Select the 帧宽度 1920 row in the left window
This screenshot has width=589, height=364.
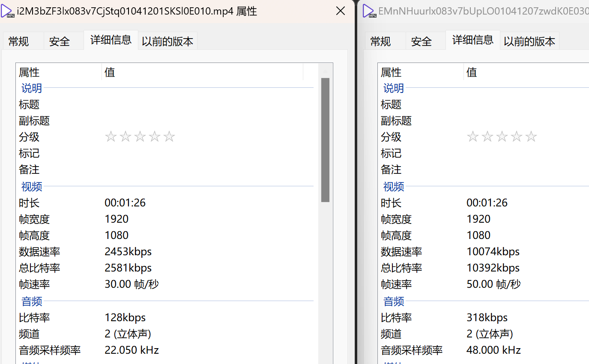coord(167,219)
